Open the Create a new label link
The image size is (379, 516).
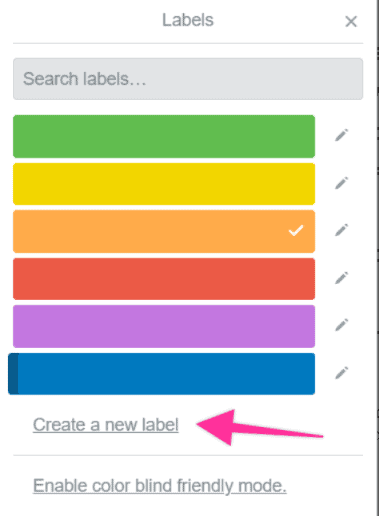(106, 425)
